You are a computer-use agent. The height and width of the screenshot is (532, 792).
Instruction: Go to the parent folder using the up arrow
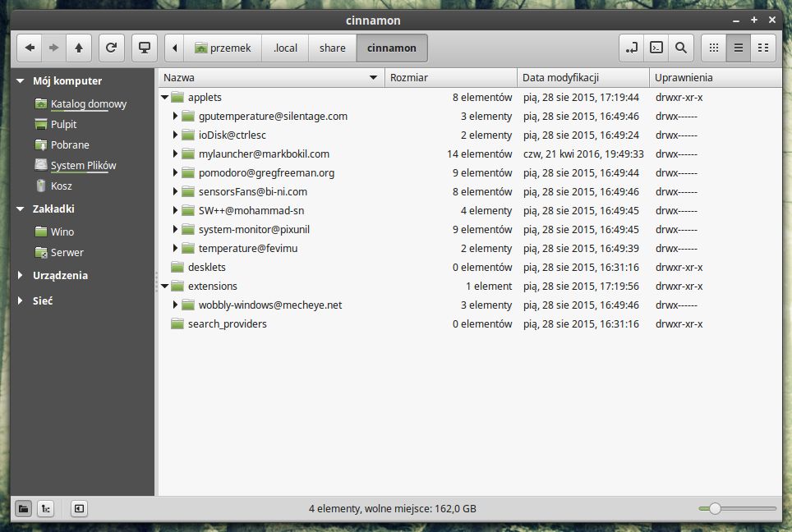[79, 48]
